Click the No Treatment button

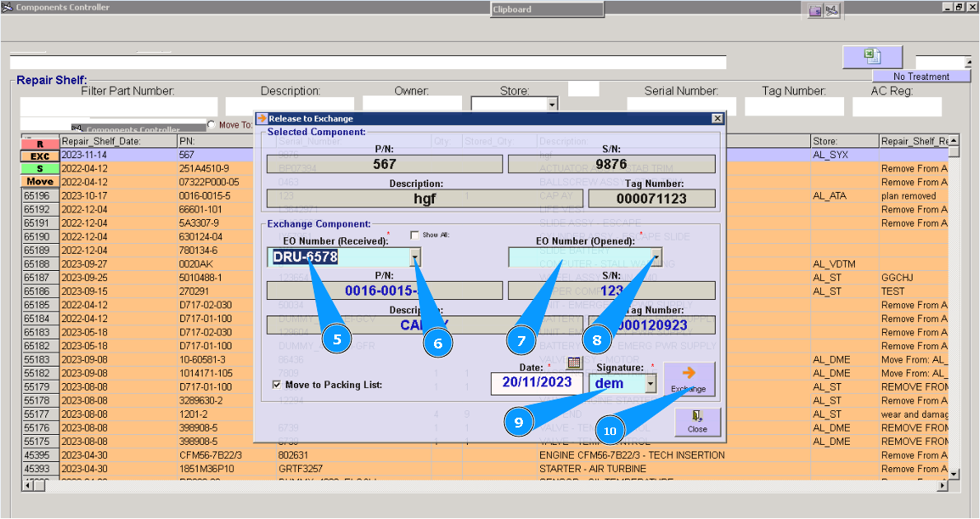[x=922, y=77]
